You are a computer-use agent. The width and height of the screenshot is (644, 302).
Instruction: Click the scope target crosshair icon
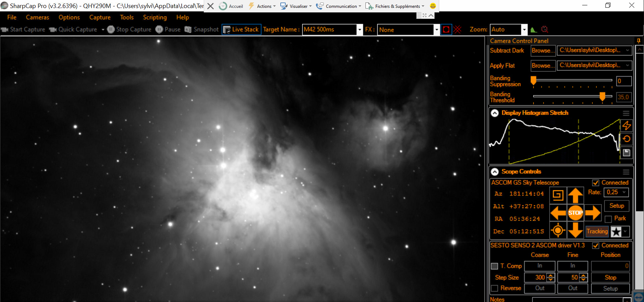[558, 231]
